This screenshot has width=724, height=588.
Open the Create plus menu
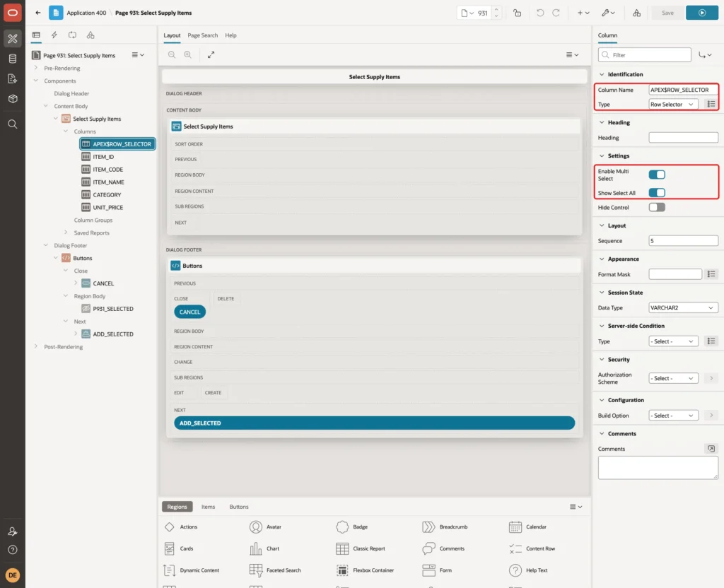583,13
